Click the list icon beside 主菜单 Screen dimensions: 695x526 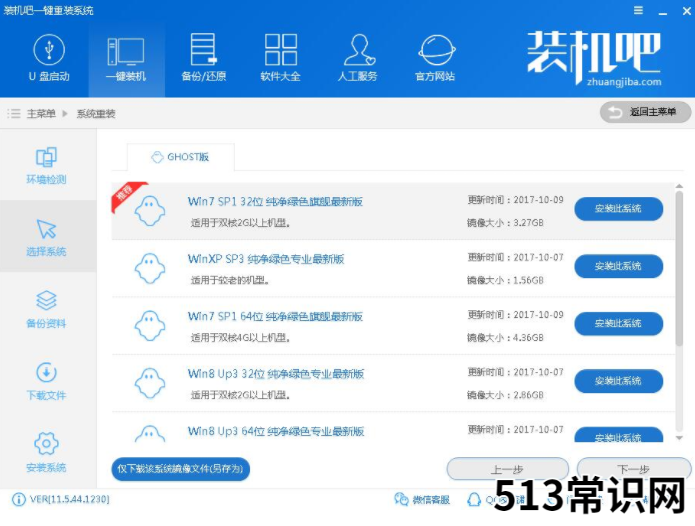[14, 114]
